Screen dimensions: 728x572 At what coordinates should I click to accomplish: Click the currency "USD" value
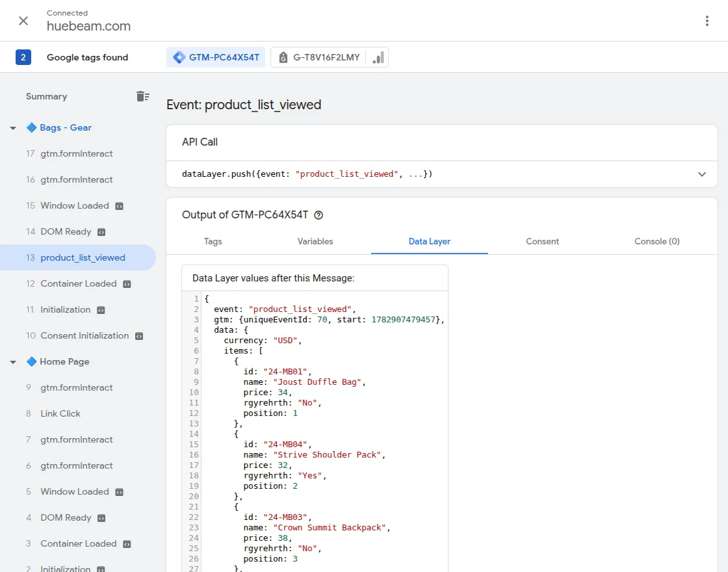[x=285, y=341]
